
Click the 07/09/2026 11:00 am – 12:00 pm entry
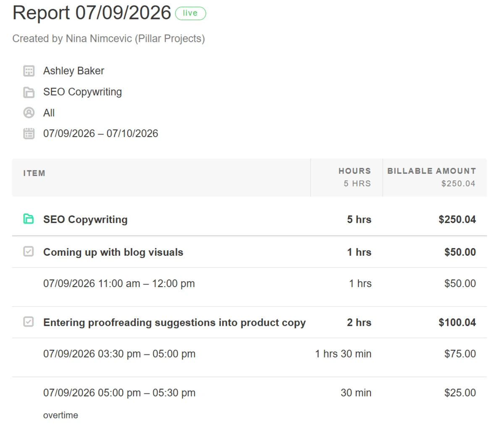pos(119,283)
